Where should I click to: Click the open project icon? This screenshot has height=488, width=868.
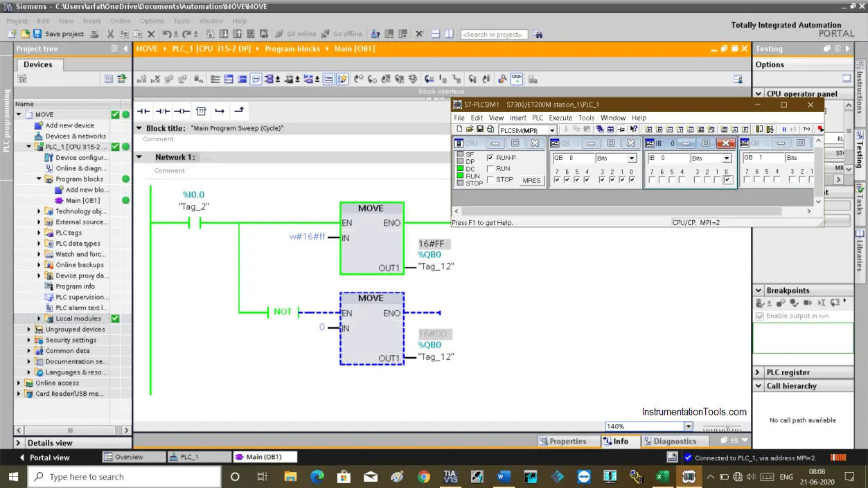(x=25, y=34)
